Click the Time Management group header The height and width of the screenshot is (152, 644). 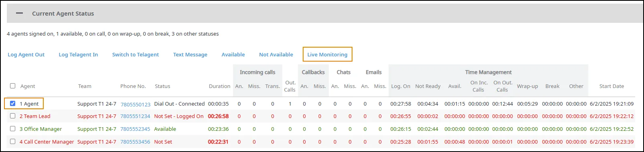click(488, 72)
